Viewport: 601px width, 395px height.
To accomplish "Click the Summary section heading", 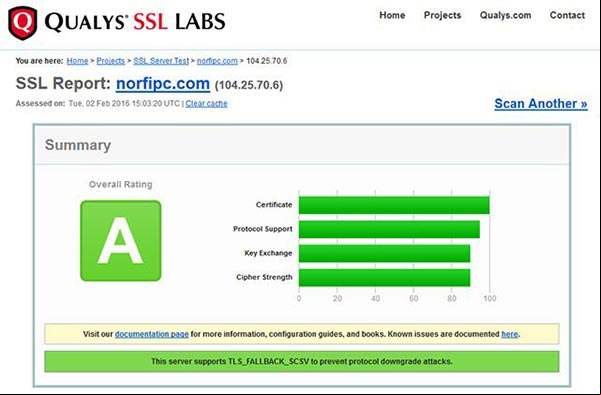I will point(78,145).
